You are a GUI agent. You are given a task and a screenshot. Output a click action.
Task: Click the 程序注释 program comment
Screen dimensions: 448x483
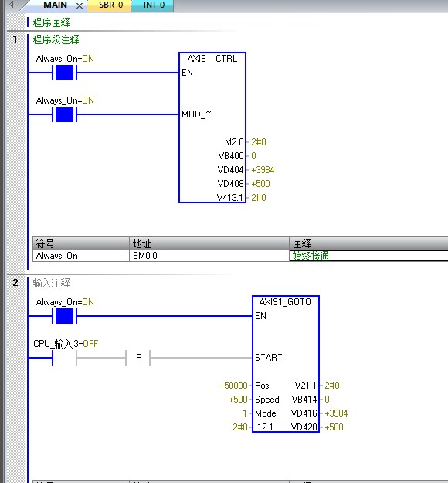click(52, 22)
